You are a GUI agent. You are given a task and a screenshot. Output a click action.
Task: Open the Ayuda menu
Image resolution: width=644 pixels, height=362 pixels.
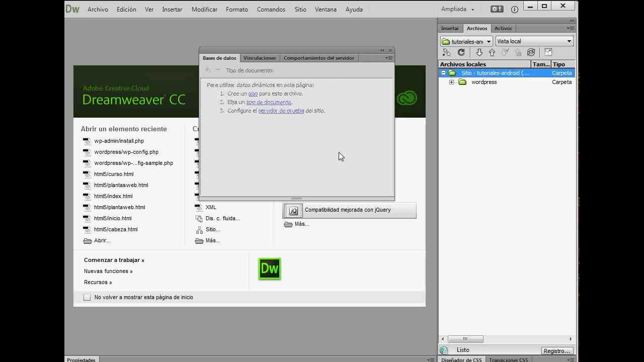coord(354,9)
